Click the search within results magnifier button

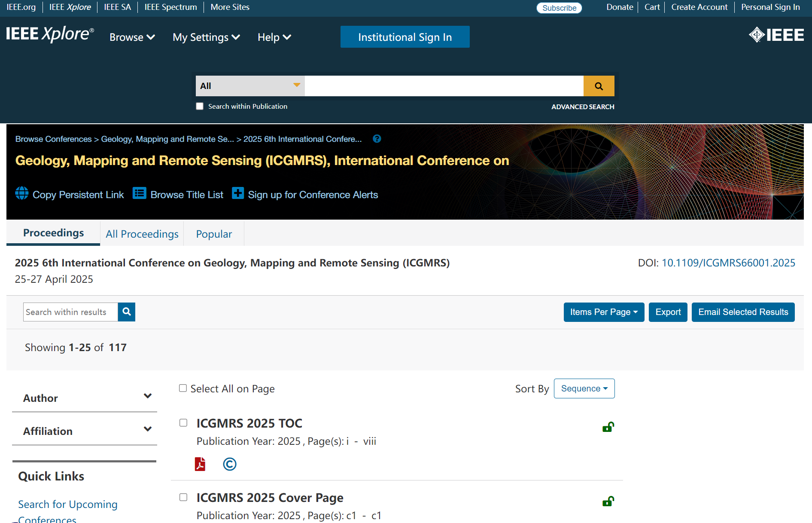click(x=127, y=312)
